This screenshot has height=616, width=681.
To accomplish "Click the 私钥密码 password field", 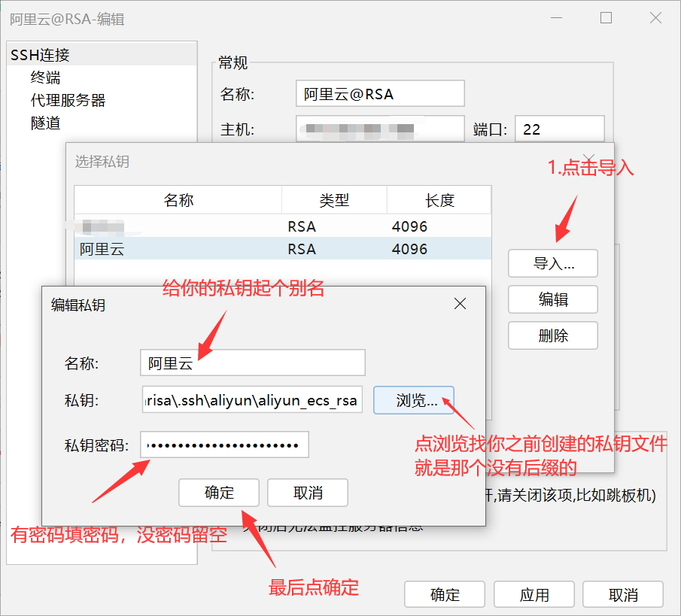I will click(x=224, y=445).
